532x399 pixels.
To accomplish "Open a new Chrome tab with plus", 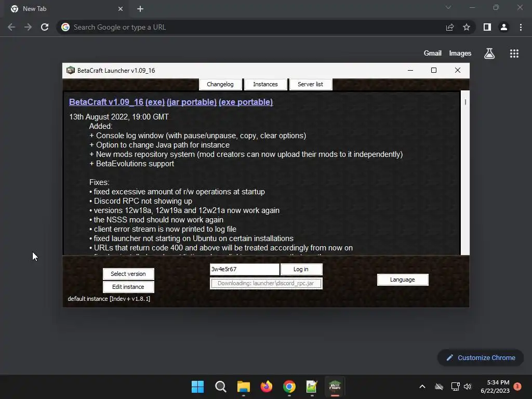I will pos(140,9).
